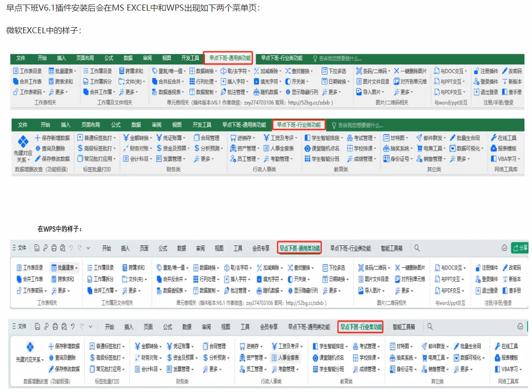This screenshot has height=392, width=532.
Task: Open 学校排课 dropdown in WPS 行业类 ribbon
Action: (366, 357)
